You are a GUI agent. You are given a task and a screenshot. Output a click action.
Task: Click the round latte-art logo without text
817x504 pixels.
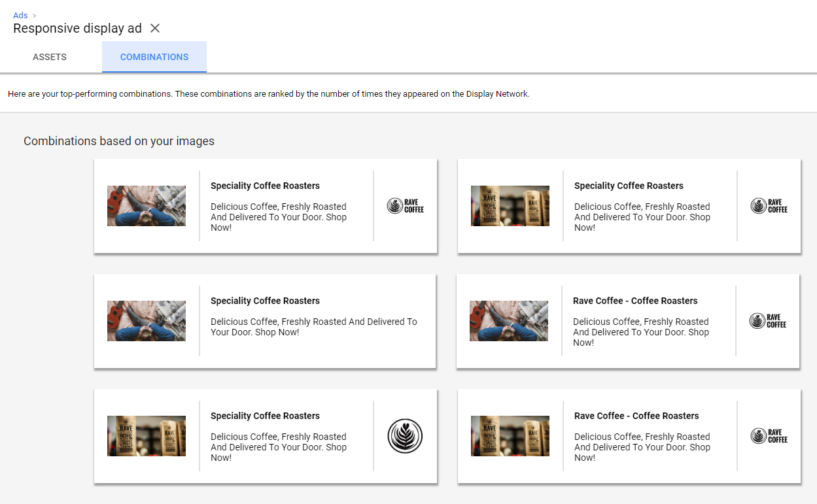[405, 436]
